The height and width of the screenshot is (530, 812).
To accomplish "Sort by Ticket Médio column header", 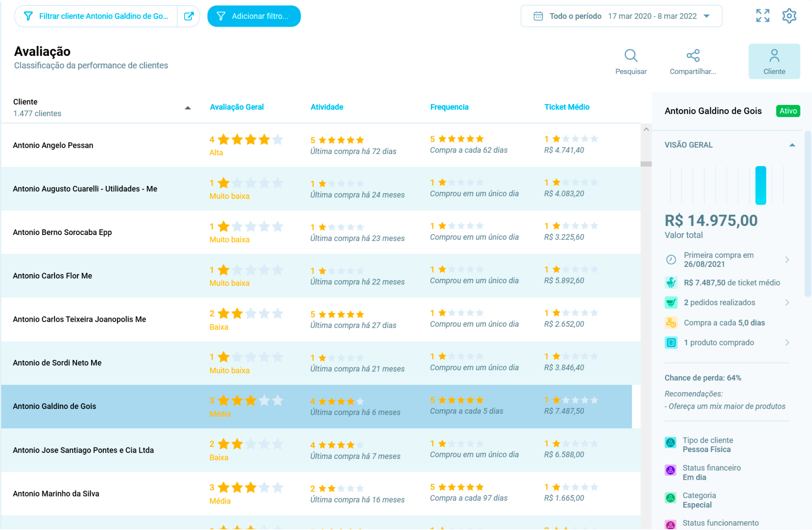I will (566, 107).
